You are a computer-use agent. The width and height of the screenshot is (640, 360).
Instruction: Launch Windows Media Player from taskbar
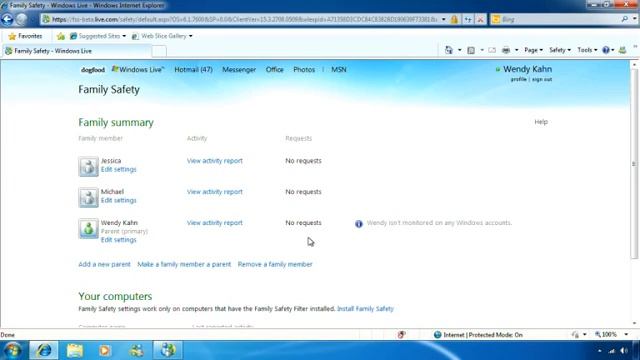point(105,350)
